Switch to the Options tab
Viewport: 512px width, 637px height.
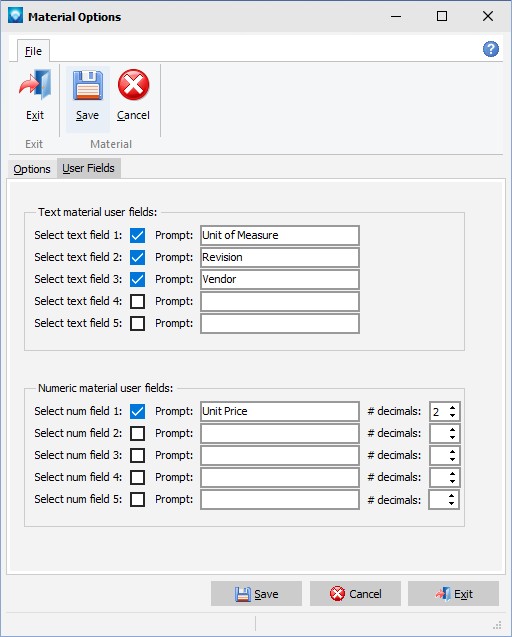coord(32,169)
